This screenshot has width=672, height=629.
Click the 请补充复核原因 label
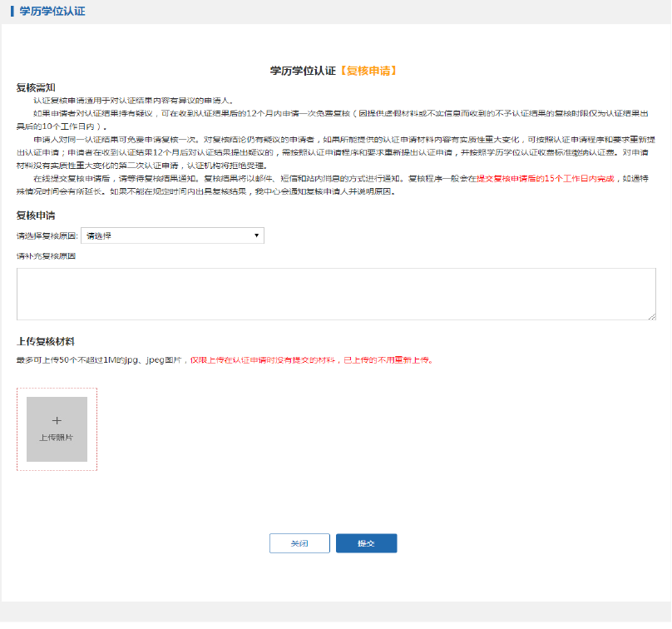tap(46, 256)
